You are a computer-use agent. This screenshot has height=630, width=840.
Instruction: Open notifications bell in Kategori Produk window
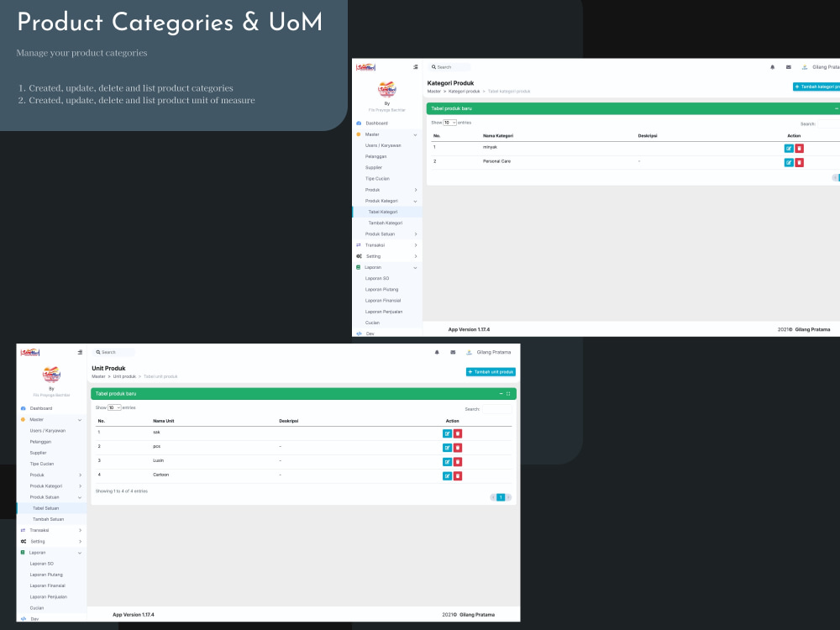point(773,67)
